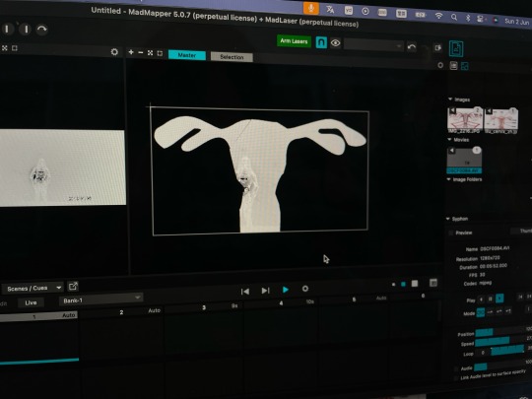Click the teal grid view icon in media panel

coord(465,66)
